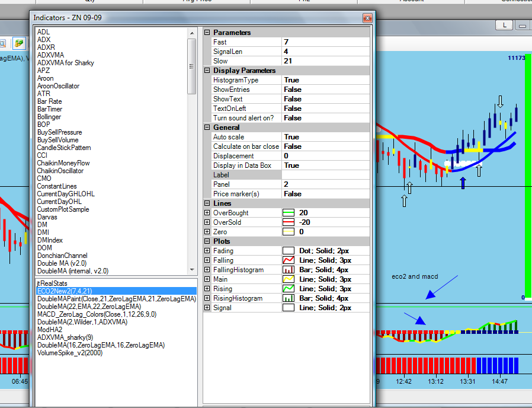Image resolution: width=532 pixels, height=408 pixels.
Task: Select ECO2New2(7,4,21) in applied indicators
Action: pyautogui.click(x=116, y=291)
